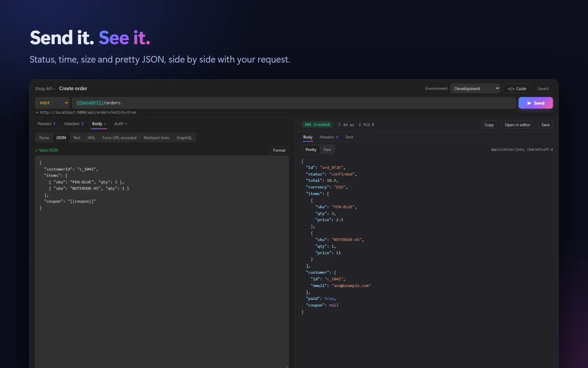Click the resize handle of body editor
The width and height of the screenshot is (588, 368).
pyautogui.click(x=286, y=366)
